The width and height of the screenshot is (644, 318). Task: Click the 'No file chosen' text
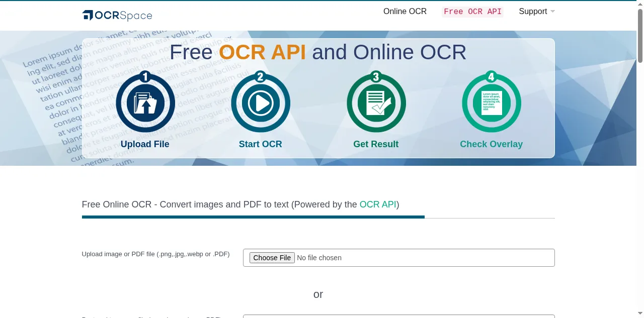pos(319,258)
